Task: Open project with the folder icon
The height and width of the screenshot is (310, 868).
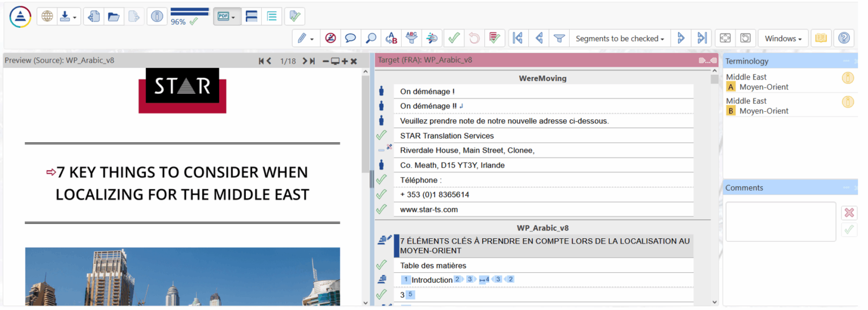Action: coord(114,17)
